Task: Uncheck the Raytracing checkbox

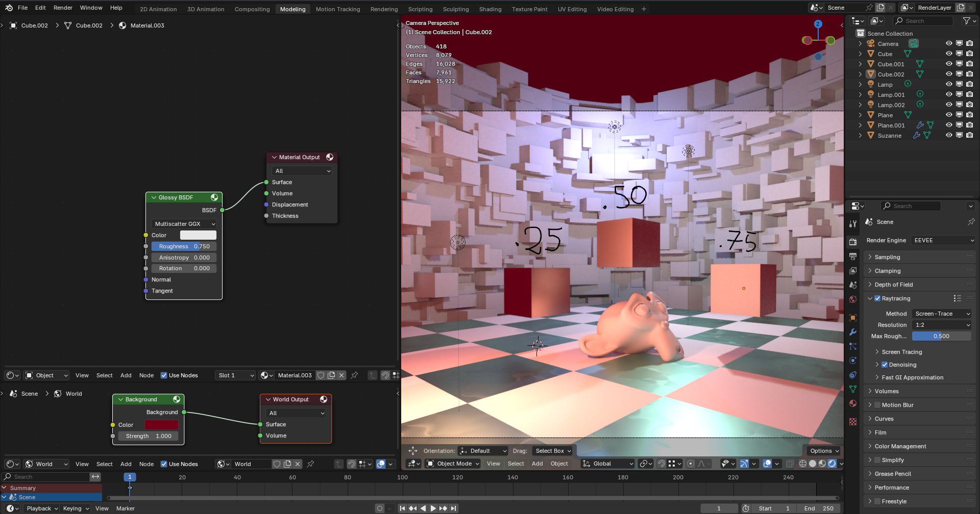Action: tap(877, 298)
